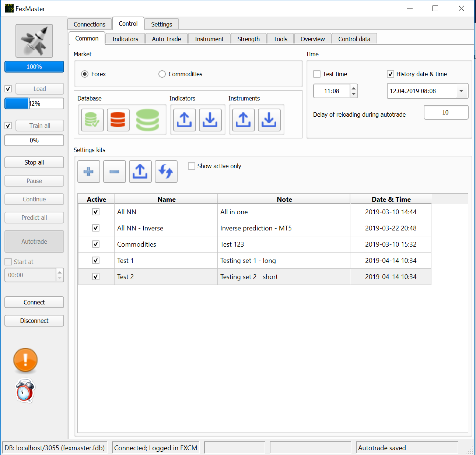The width and height of the screenshot is (476, 455).
Task: Click the Instruments download icon
Action: [269, 120]
